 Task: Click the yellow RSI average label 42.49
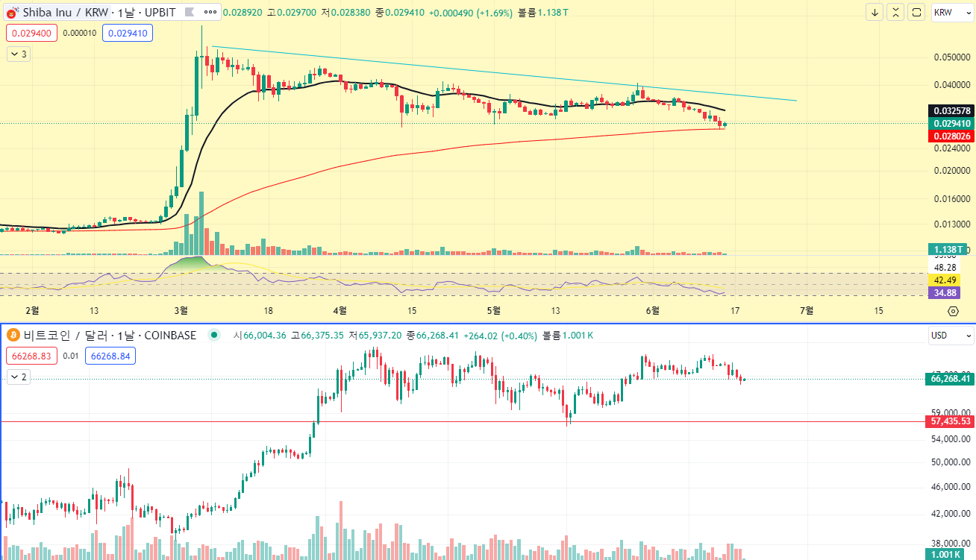click(944, 280)
